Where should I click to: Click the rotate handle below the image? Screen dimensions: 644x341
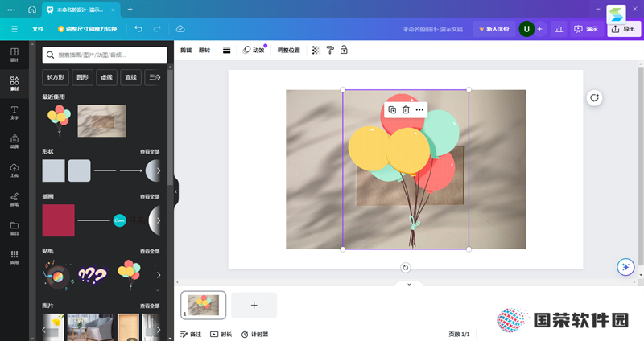click(406, 268)
